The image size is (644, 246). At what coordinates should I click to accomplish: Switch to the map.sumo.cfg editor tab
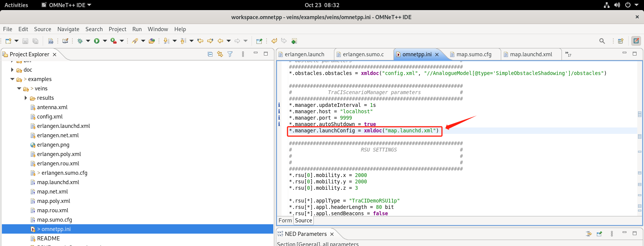click(x=474, y=54)
